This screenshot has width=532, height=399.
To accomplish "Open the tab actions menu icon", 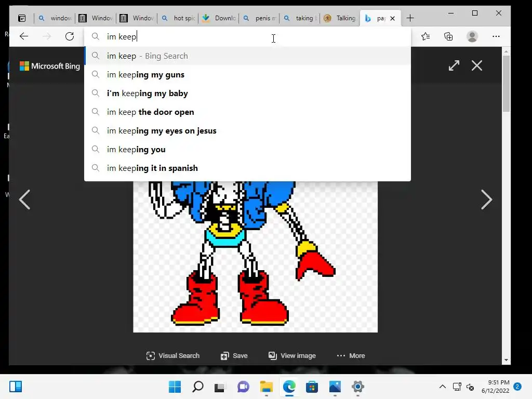I will (x=22, y=18).
